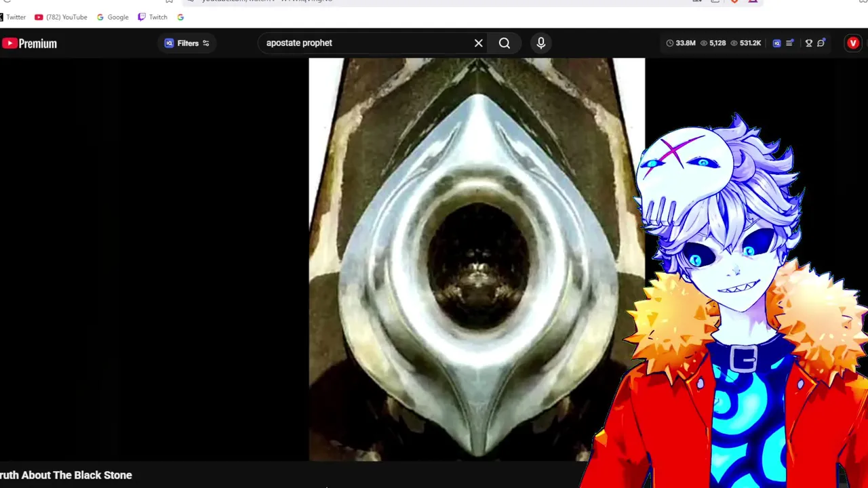This screenshot has height=488, width=868.
Task: Open the red V account avatar
Action: (853, 43)
